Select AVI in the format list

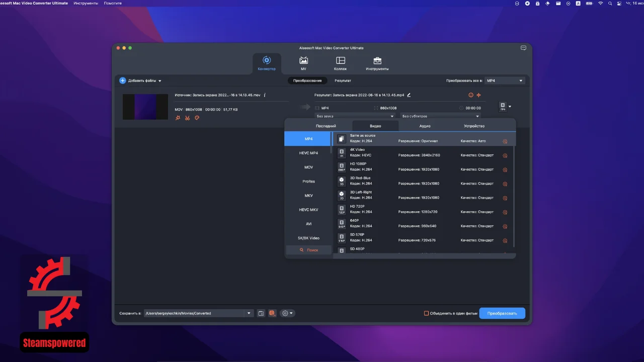pyautogui.click(x=308, y=224)
